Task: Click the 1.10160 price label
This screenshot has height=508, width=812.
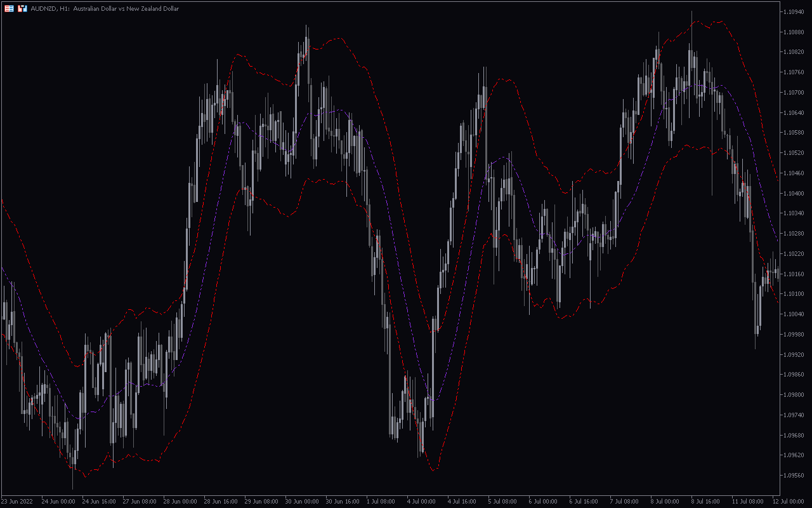Action: coord(794,274)
